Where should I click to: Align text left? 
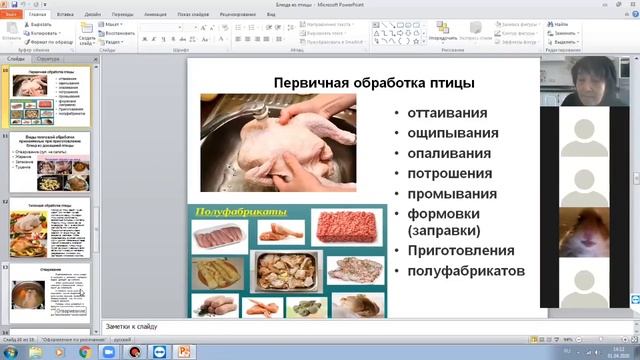pyautogui.click(x=238, y=39)
